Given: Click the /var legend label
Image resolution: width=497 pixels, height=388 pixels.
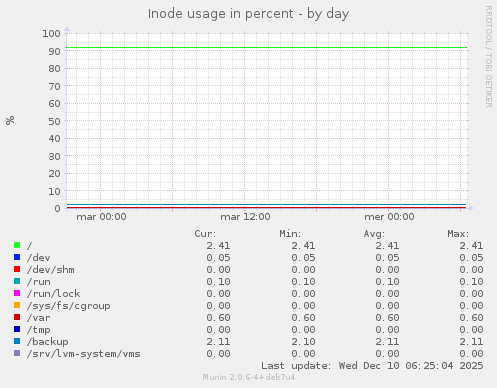Looking at the screenshot, I should (39, 318).
